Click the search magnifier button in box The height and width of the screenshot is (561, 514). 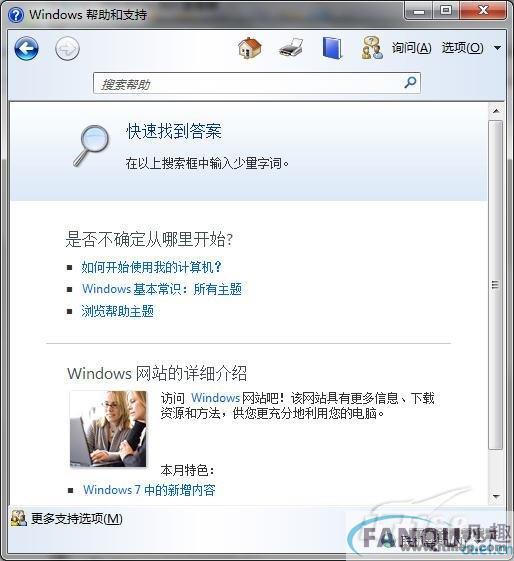coord(410,83)
